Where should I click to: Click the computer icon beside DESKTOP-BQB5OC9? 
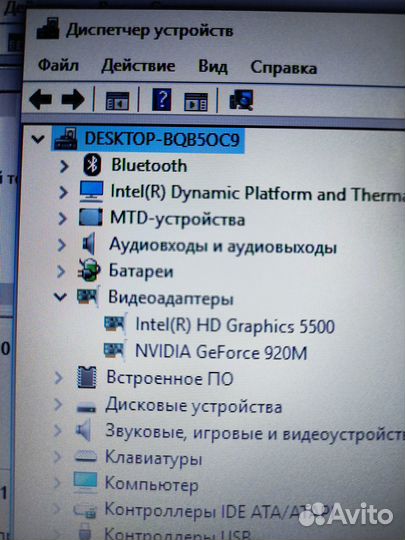tap(66, 138)
